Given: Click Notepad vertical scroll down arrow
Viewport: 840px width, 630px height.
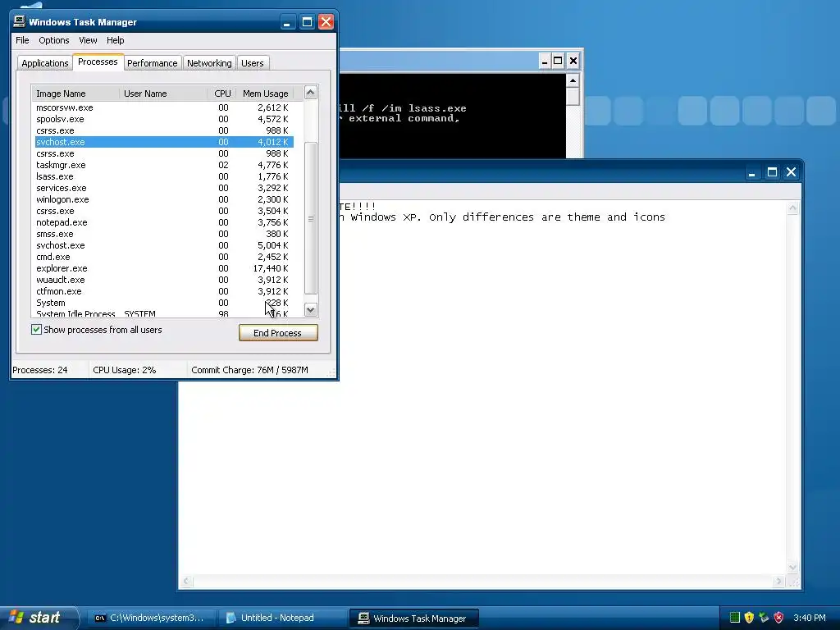Looking at the screenshot, I should click(793, 568).
